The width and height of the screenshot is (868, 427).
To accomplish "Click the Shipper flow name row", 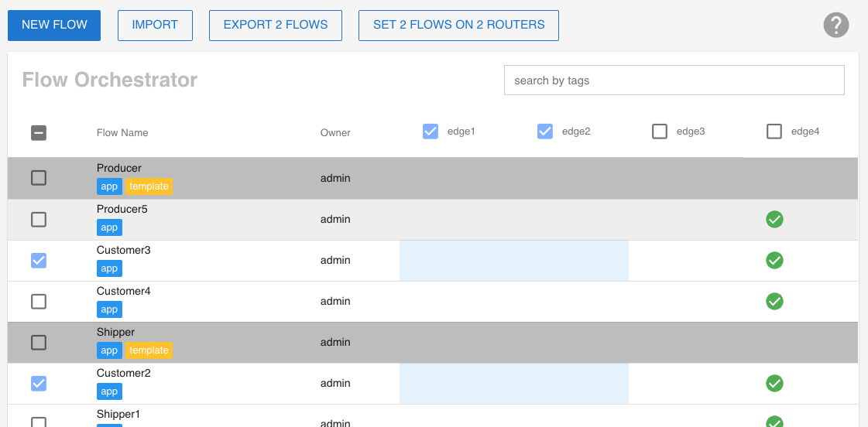I will [x=115, y=333].
